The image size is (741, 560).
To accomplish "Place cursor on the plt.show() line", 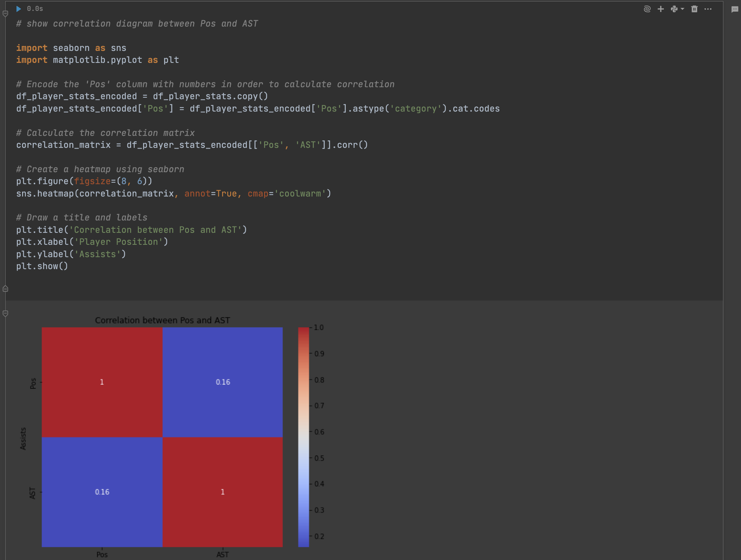I will coord(42,266).
